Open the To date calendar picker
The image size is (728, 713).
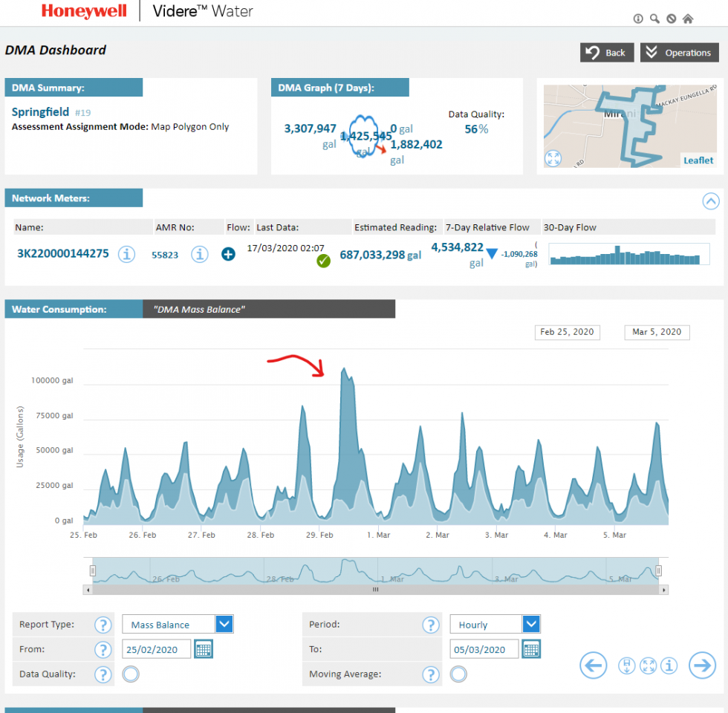pyautogui.click(x=531, y=649)
